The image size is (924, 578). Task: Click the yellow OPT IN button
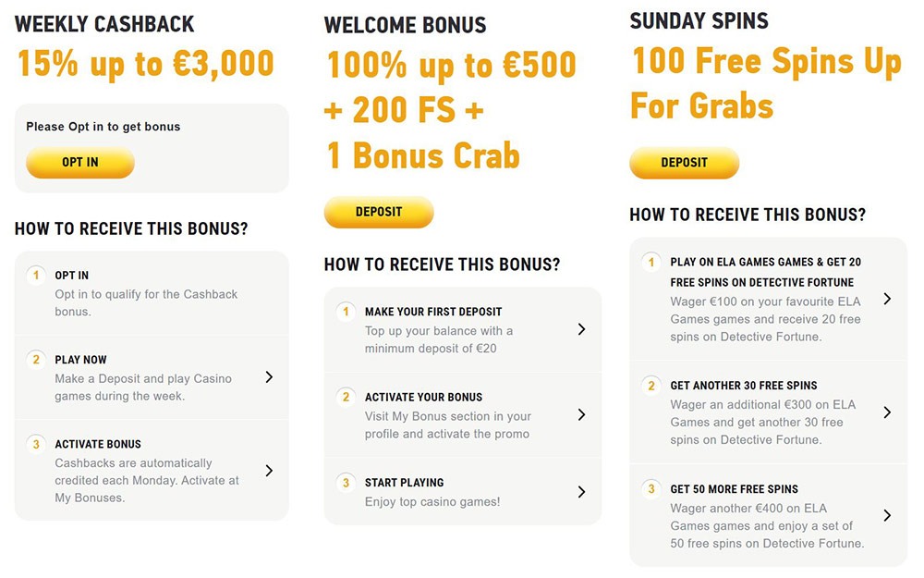(x=80, y=163)
